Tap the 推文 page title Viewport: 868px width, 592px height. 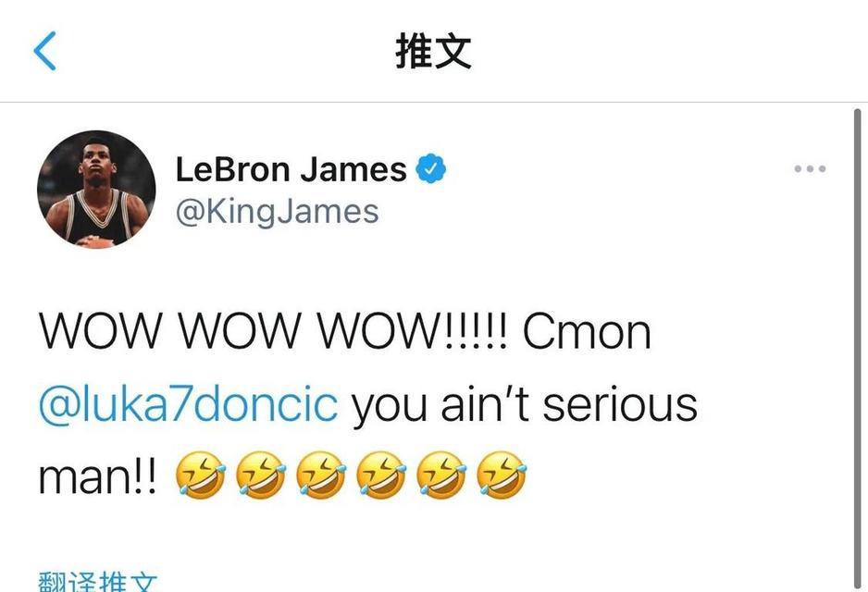433,51
